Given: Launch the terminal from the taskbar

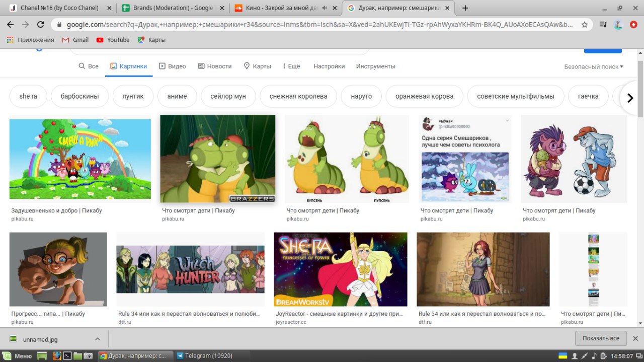Looking at the screenshot, I should (x=67, y=356).
